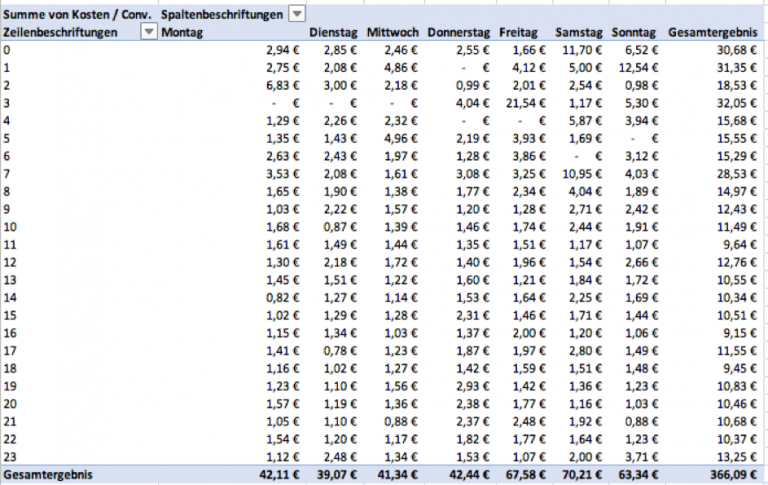Select the Montag total 42,11 €
Screen dimensions: 768x485
(279, 475)
